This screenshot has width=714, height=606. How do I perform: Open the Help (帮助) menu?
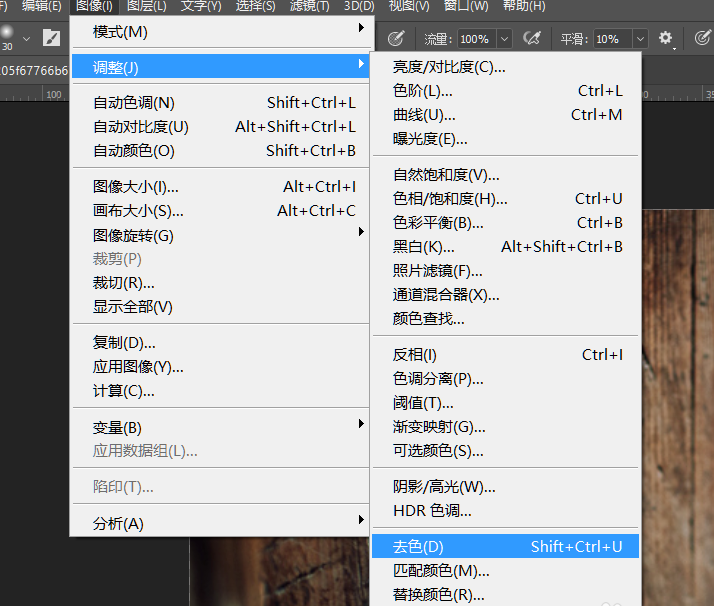[x=524, y=6]
